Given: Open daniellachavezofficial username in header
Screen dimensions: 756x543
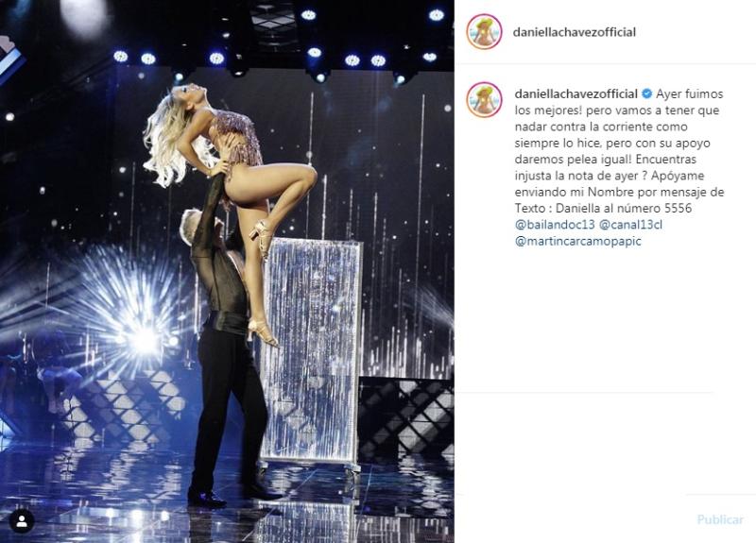Looking at the screenshot, I should (575, 32).
